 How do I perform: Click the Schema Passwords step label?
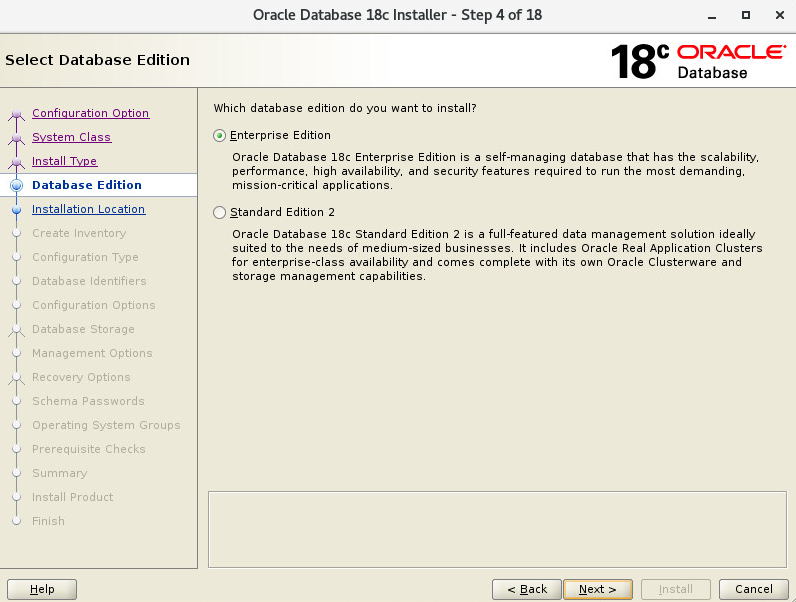[x=88, y=401]
